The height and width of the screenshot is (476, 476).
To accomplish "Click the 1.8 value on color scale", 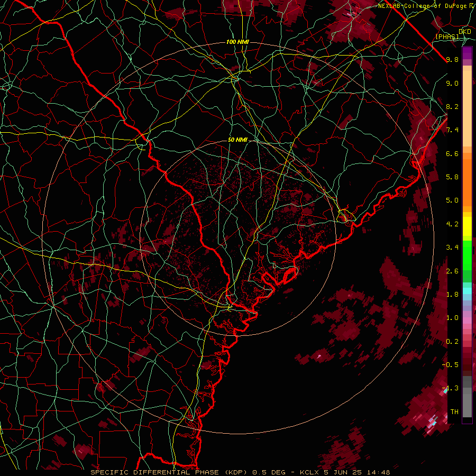I will coord(452,295).
